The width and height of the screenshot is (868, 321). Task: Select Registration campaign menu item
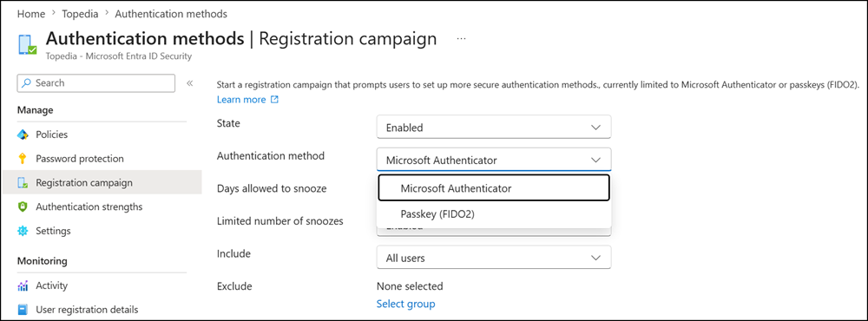click(x=102, y=183)
